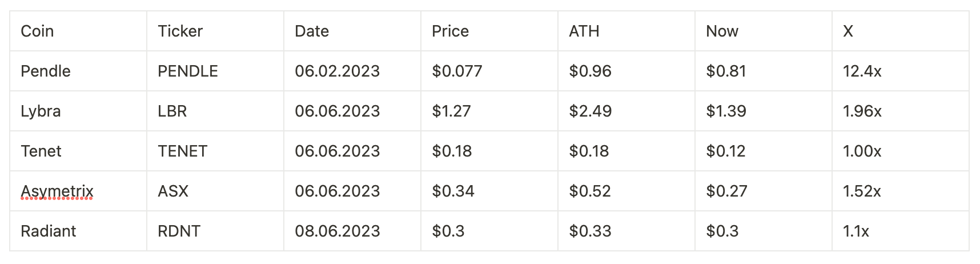980x264 pixels.
Task: Select the ATH header cell
Action: 626,31
